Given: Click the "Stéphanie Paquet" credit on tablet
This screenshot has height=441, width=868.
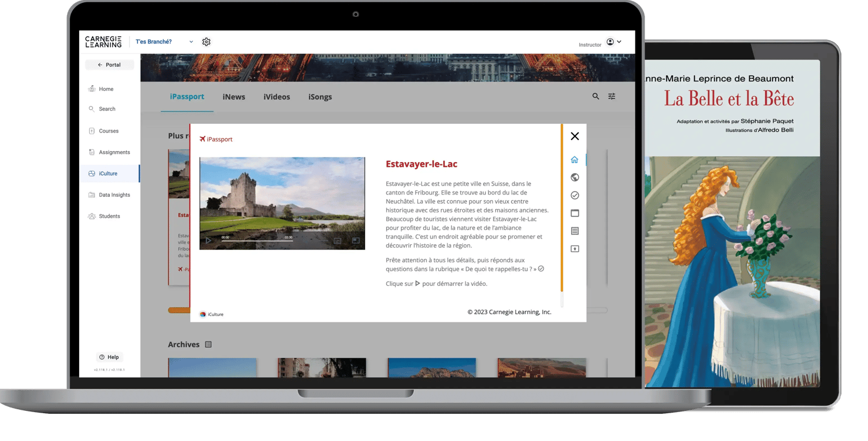Looking at the screenshot, I should pyautogui.click(x=767, y=121).
